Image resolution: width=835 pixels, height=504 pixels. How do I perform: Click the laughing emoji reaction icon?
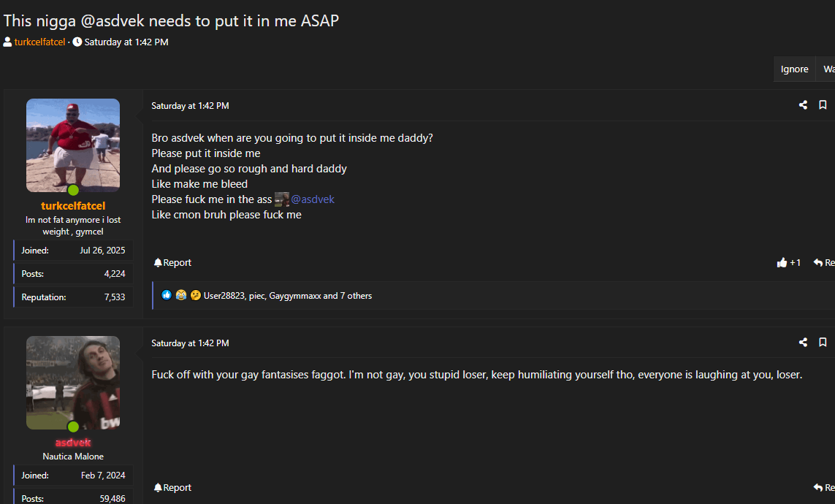pos(181,295)
